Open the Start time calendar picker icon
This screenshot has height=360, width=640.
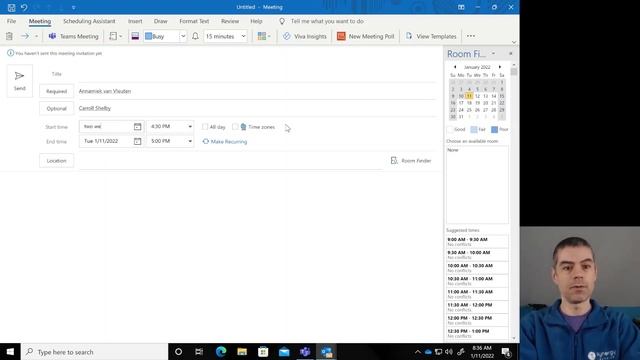(x=138, y=127)
